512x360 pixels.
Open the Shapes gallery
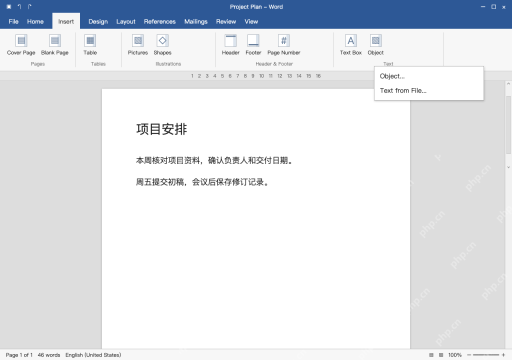point(162,45)
